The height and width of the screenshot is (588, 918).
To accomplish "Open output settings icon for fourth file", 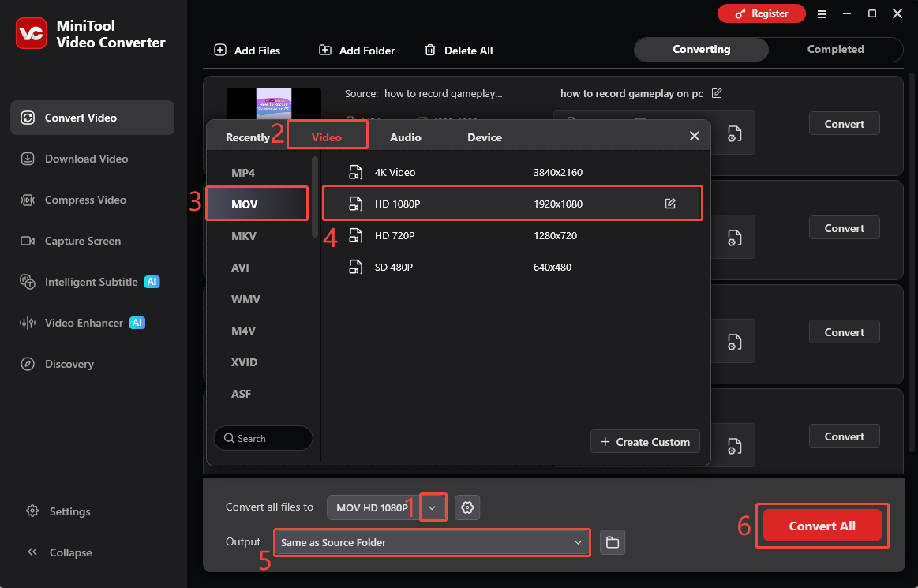I will tap(734, 446).
